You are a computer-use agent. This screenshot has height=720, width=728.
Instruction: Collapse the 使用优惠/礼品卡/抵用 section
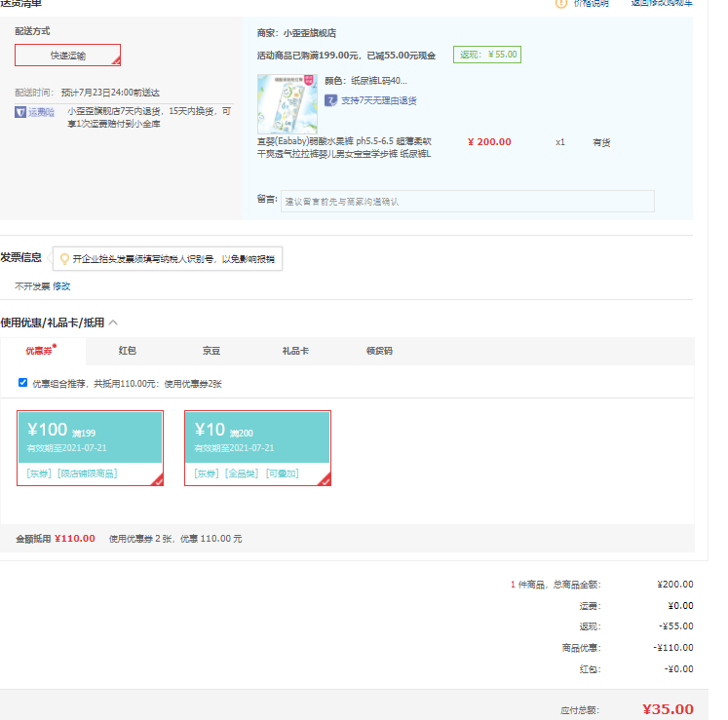click(x=114, y=322)
